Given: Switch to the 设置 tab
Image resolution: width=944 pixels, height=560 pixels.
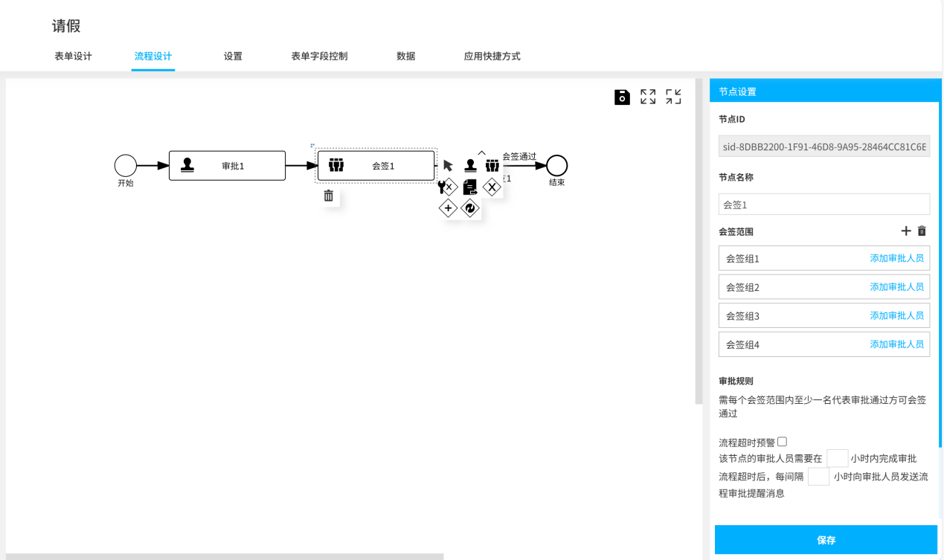Looking at the screenshot, I should (233, 56).
